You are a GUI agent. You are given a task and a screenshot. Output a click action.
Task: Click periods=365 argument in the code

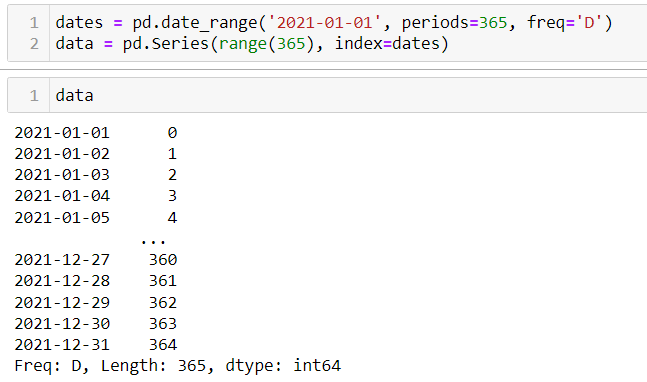(454, 22)
